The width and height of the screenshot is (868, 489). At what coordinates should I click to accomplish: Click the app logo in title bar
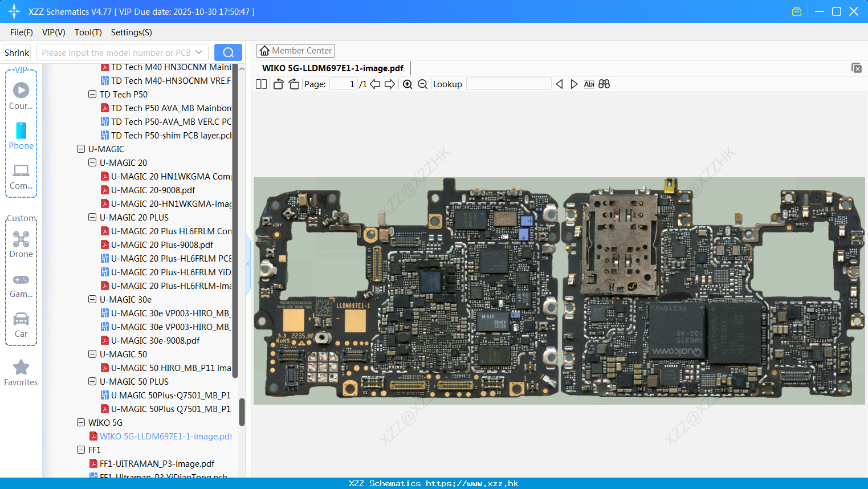tap(14, 11)
